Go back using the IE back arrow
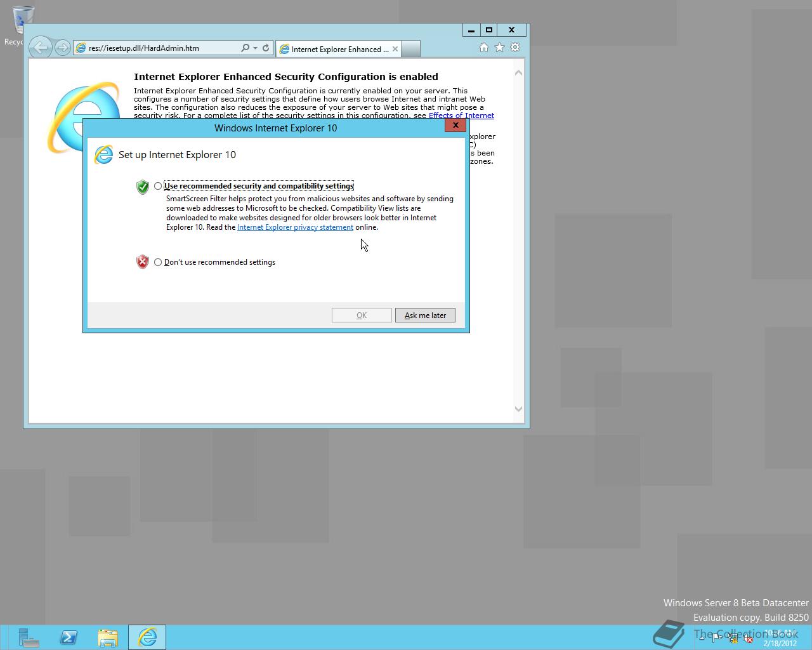Image resolution: width=812 pixels, height=650 pixels. pos(40,48)
